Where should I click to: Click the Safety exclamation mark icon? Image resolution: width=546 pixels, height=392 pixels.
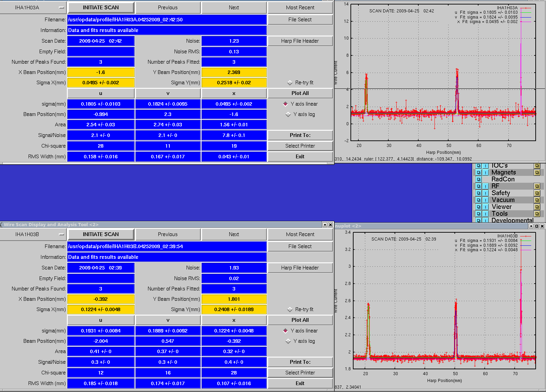(485, 193)
